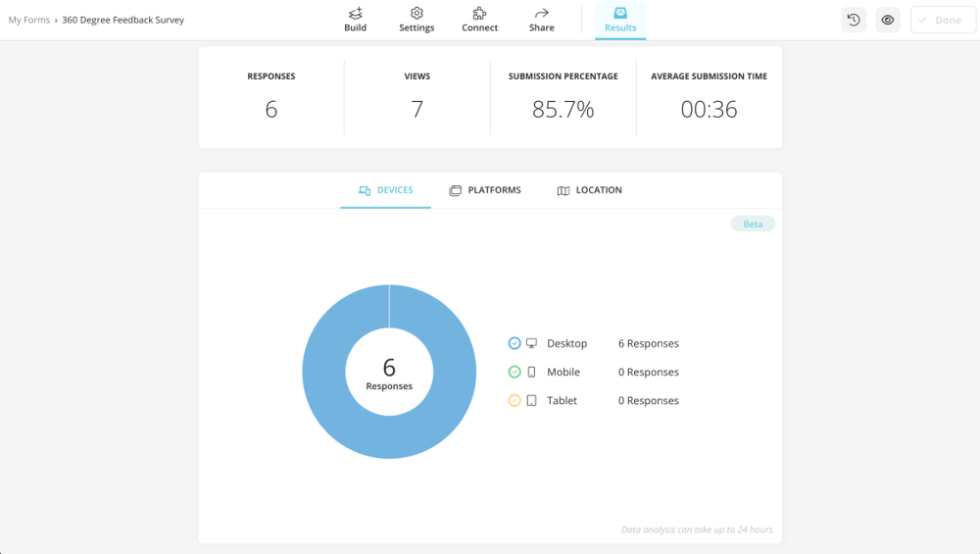This screenshot has width=980, height=554.
Task: Go to My Forms breadcrumb link
Action: click(29, 20)
